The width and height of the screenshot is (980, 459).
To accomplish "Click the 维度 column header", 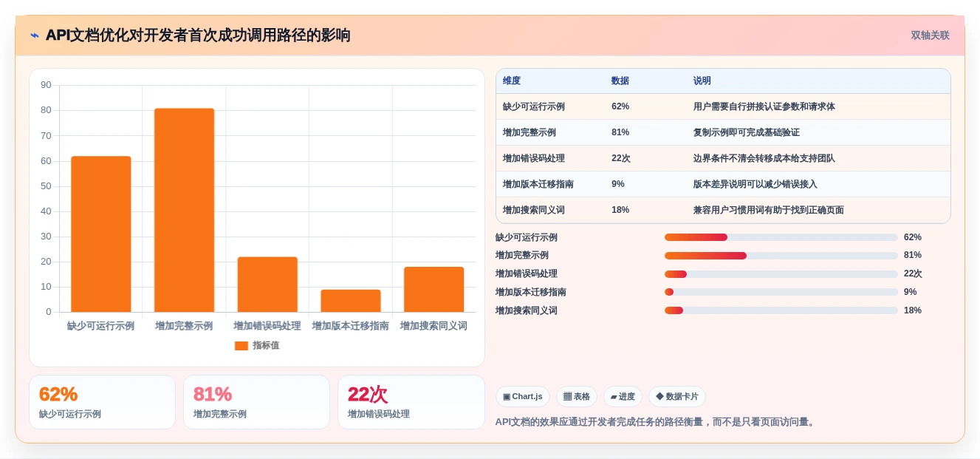I will (x=512, y=81).
